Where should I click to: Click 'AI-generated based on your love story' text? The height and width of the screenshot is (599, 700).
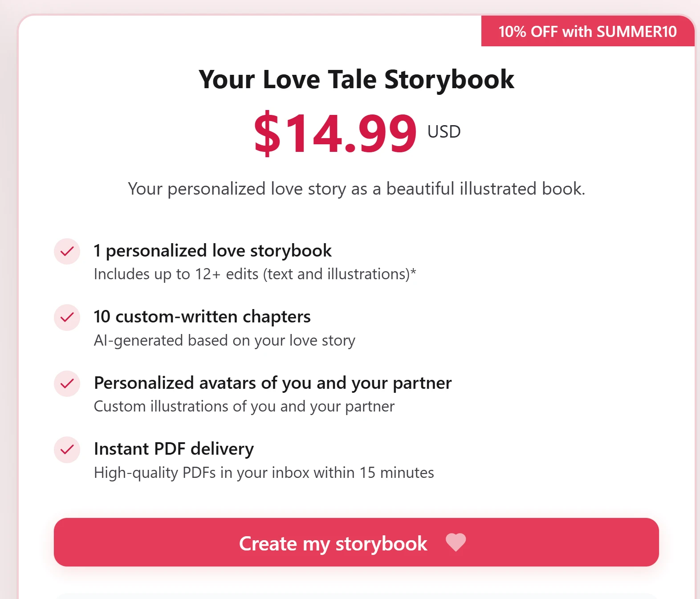224,341
